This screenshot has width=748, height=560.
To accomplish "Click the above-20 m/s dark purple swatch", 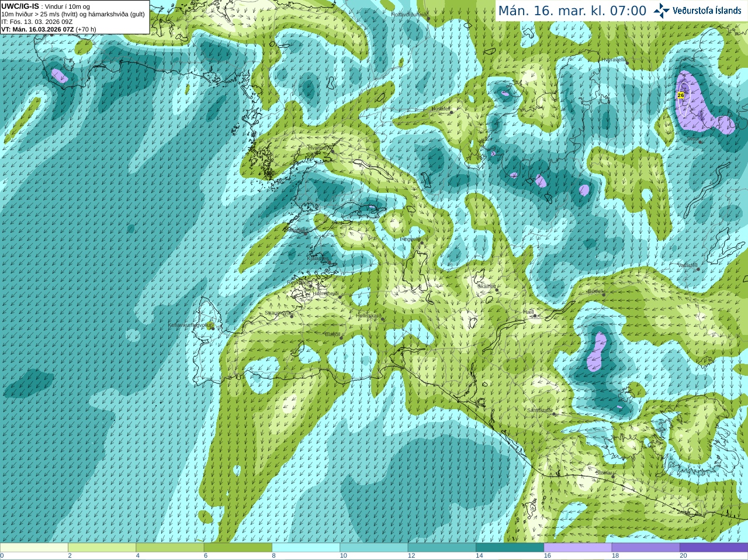I will pos(714,548).
